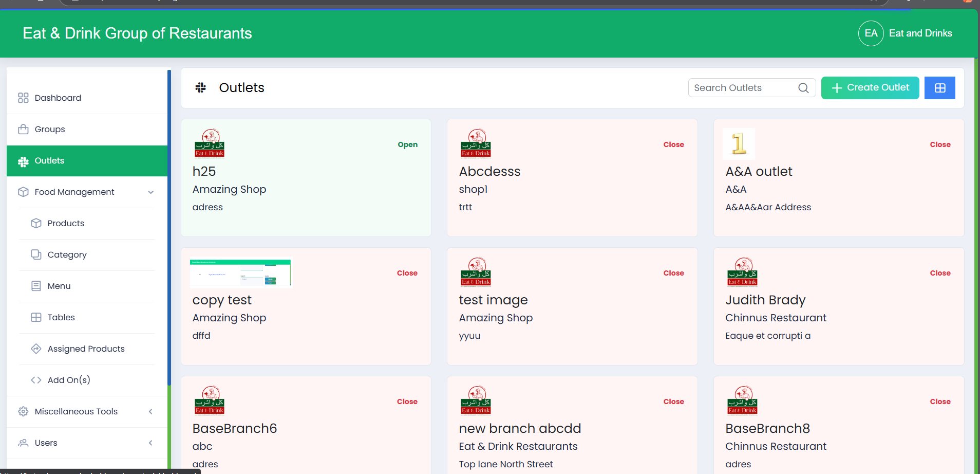Navigate to the Tables submenu item
980x474 pixels.
pos(87,317)
